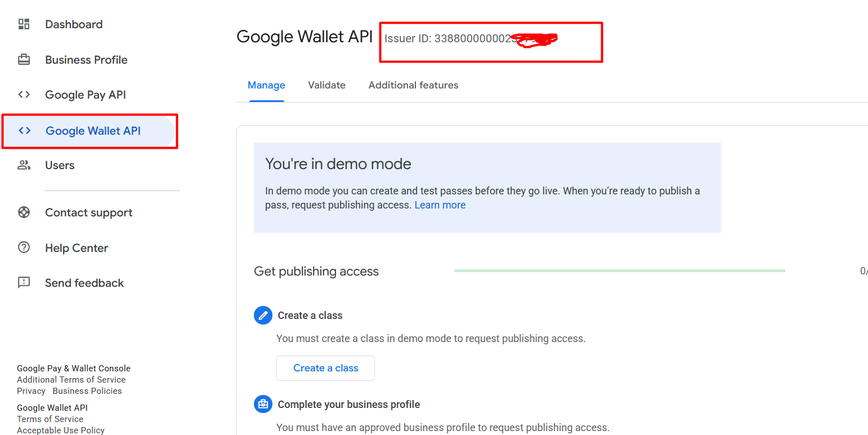This screenshot has width=868, height=435.
Task: Click the Get publishing access progress bar
Action: (619, 271)
